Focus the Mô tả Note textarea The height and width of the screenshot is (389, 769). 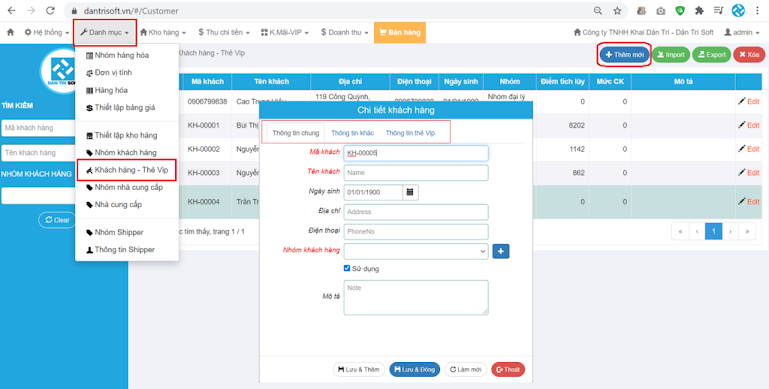click(416, 297)
